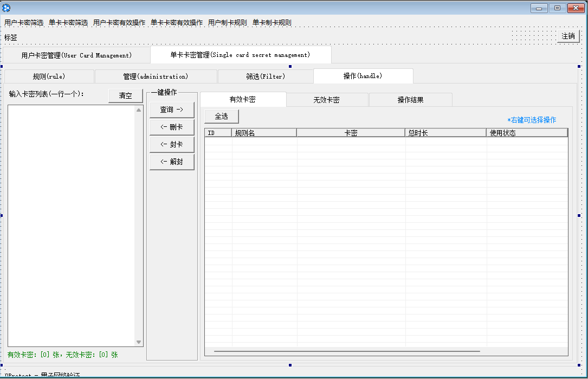Open the 单卡卡密有效操作 menu

pyautogui.click(x=177, y=23)
